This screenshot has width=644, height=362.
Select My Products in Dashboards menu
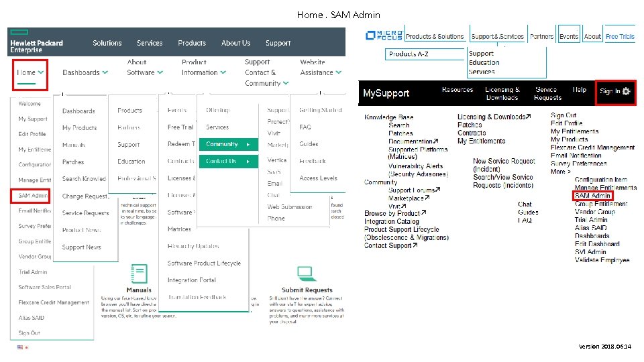[80, 128]
